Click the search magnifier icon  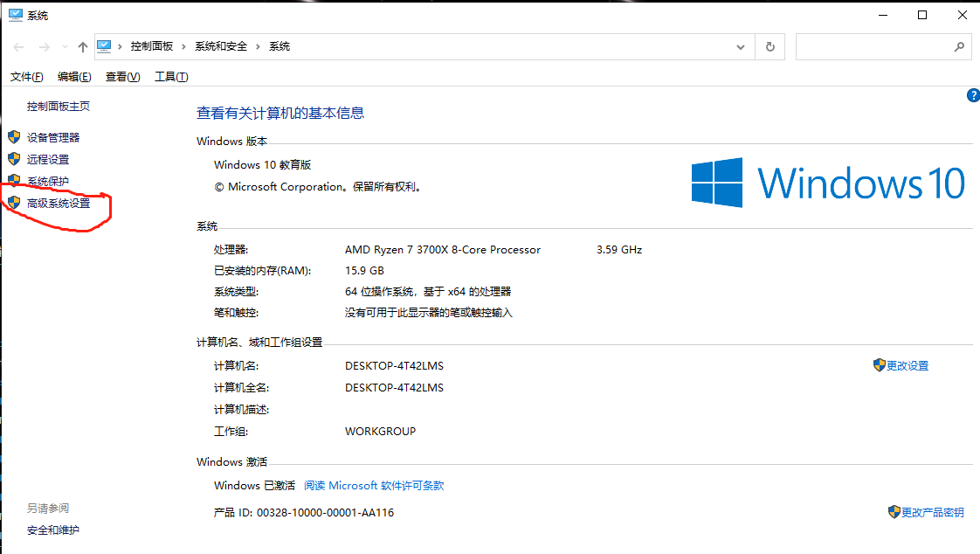click(x=958, y=46)
